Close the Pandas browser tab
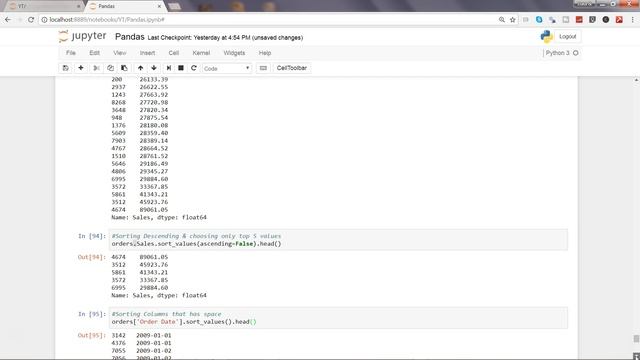 tap(159, 6)
